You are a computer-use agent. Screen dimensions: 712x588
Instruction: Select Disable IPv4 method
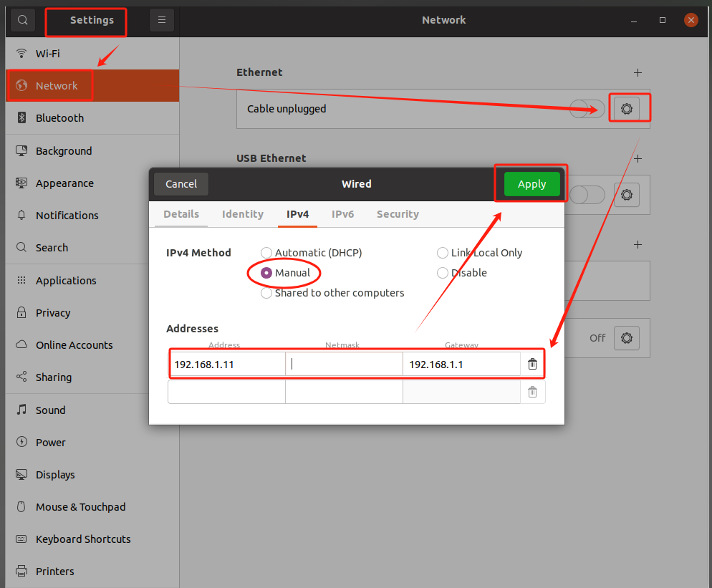point(462,273)
